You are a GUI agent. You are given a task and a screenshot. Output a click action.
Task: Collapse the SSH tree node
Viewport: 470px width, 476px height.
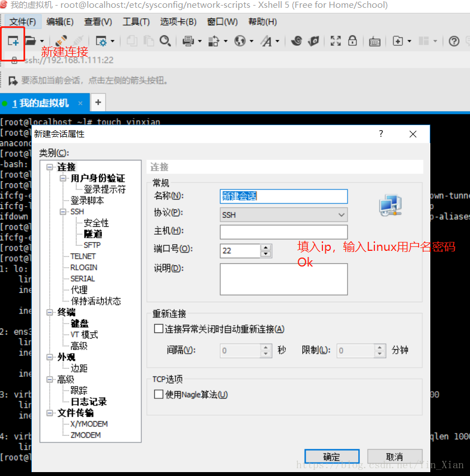63,212
